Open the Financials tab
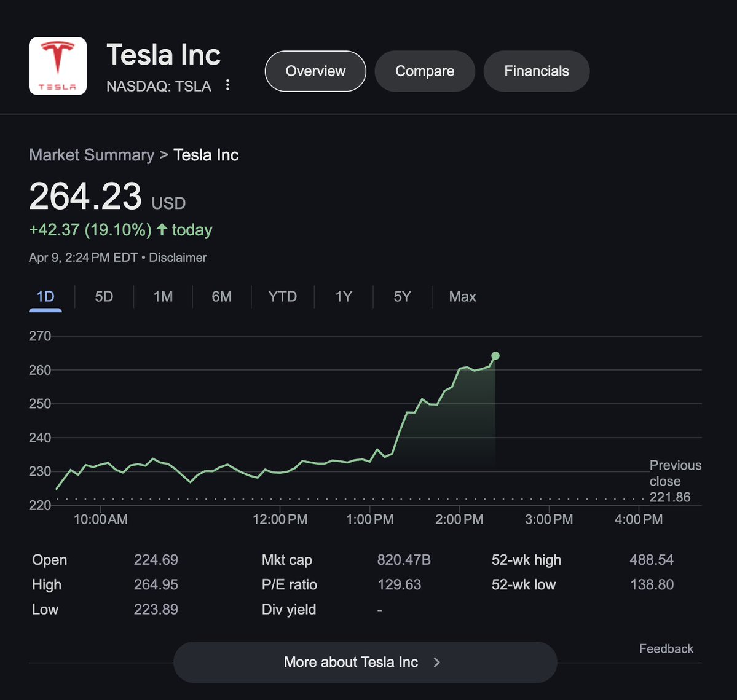Viewport: 737px width, 700px height. (537, 71)
